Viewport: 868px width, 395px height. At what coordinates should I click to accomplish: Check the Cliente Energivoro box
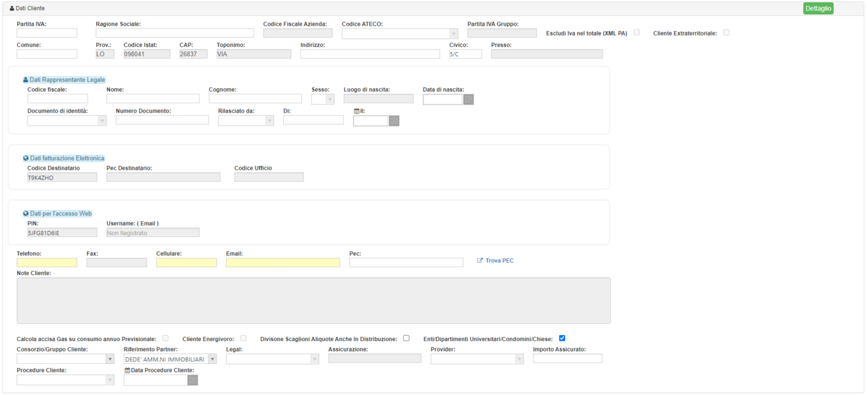(244, 338)
